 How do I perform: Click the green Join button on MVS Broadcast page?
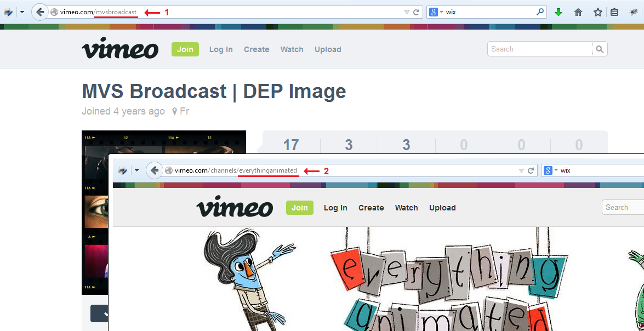click(x=185, y=49)
